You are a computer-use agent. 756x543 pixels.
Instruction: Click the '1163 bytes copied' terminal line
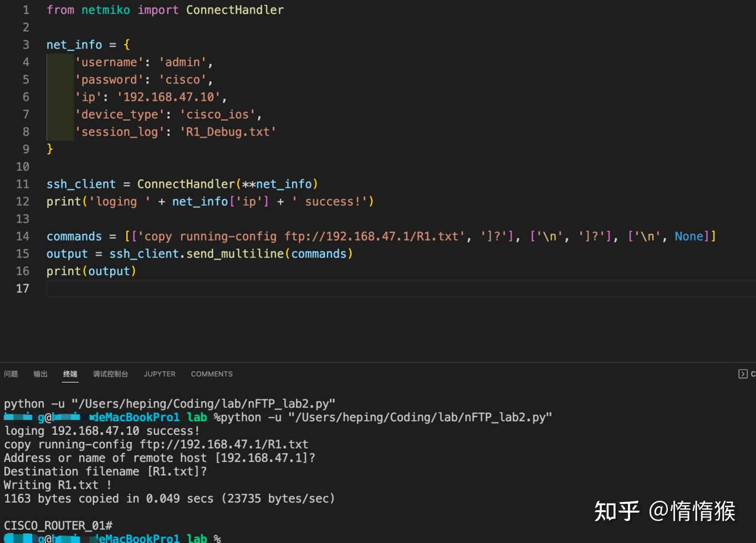pyautogui.click(x=169, y=498)
